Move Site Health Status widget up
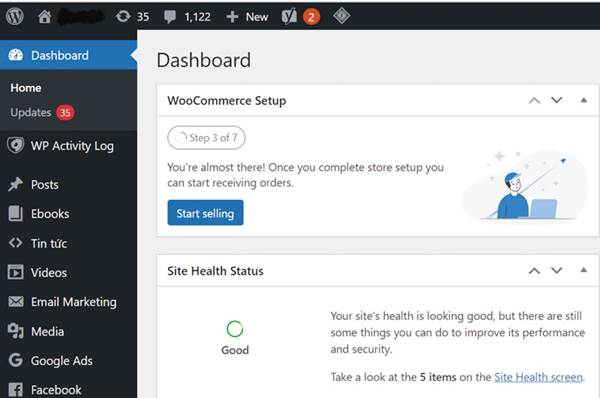600x398 pixels. pos(534,271)
